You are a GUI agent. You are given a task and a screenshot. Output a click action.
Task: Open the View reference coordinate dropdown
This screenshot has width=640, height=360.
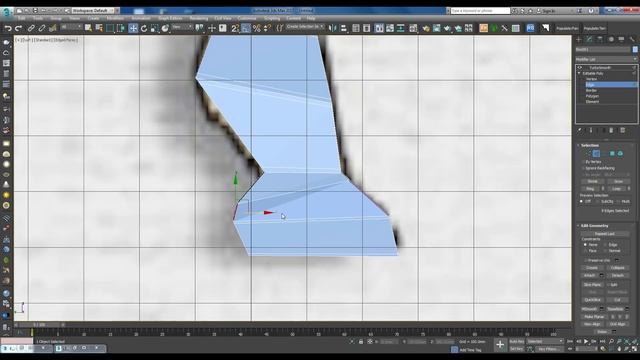pos(182,27)
